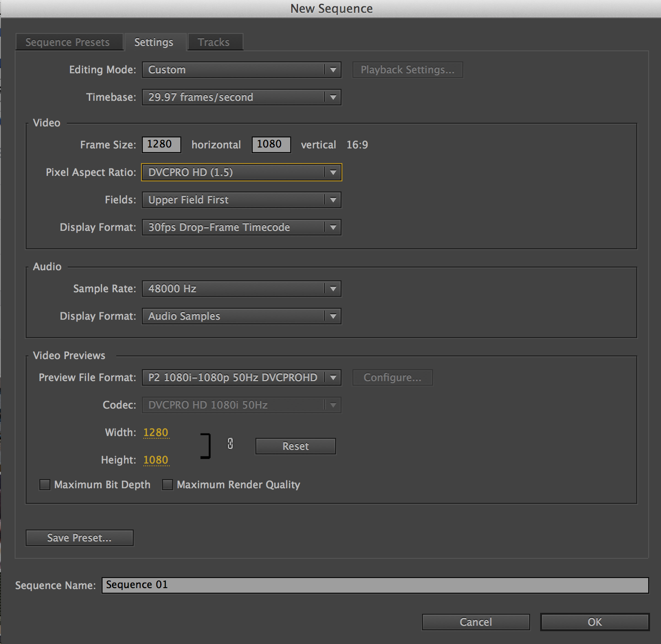Open the Fields dropdown

click(x=241, y=200)
